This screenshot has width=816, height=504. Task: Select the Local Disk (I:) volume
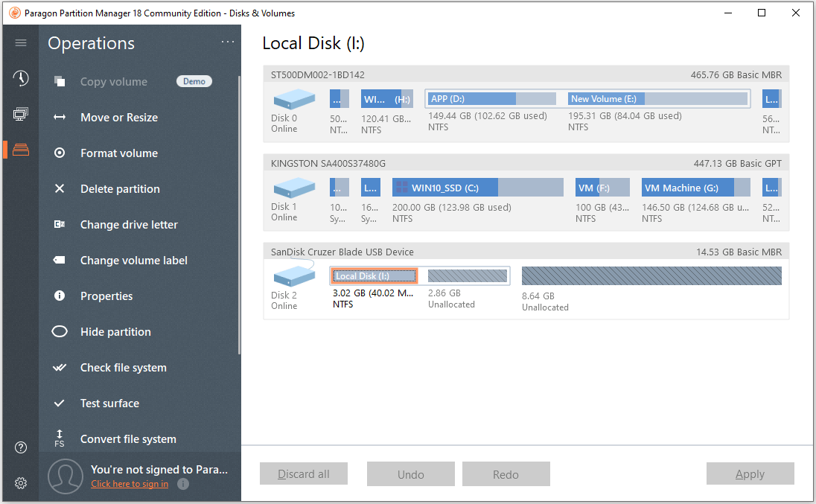coord(374,275)
